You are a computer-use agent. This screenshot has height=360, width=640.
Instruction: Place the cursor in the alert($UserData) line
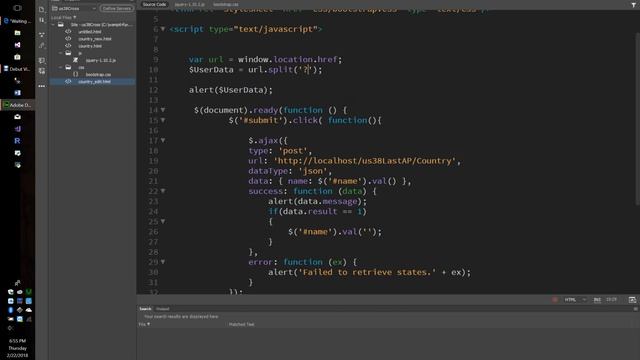click(231, 90)
